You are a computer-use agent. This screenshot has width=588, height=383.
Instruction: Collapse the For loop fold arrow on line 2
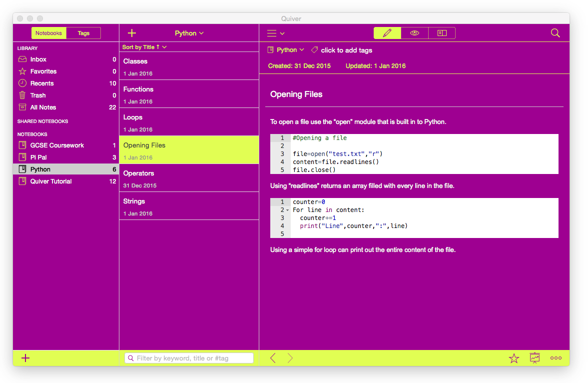tap(288, 210)
